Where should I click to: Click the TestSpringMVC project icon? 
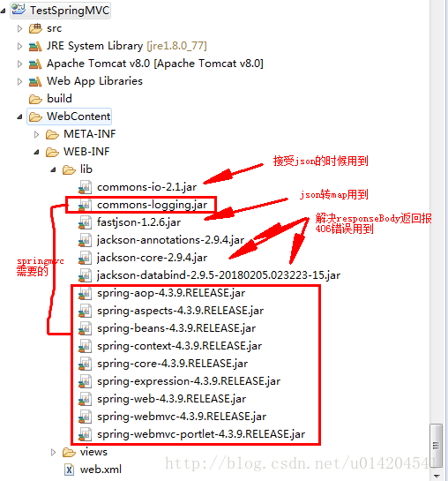(19, 10)
